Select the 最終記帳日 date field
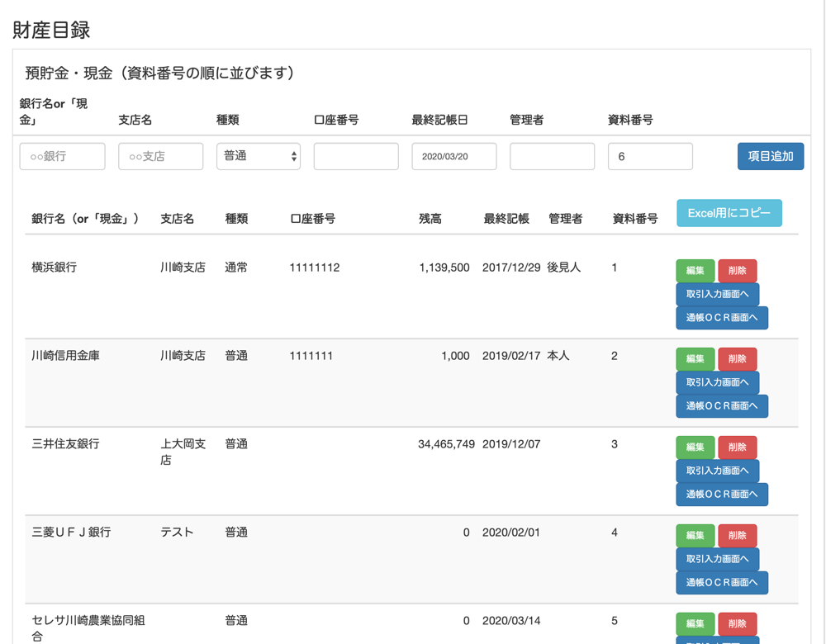This screenshot has height=644, width=826. tap(453, 156)
